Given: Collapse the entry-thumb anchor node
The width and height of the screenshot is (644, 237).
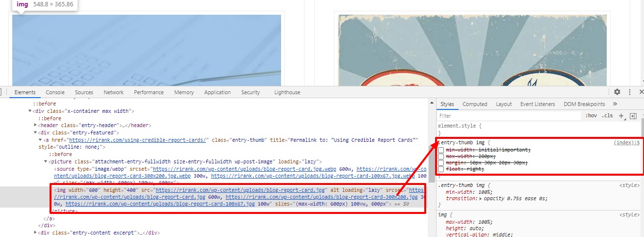Looking at the screenshot, I should click(x=41, y=140).
